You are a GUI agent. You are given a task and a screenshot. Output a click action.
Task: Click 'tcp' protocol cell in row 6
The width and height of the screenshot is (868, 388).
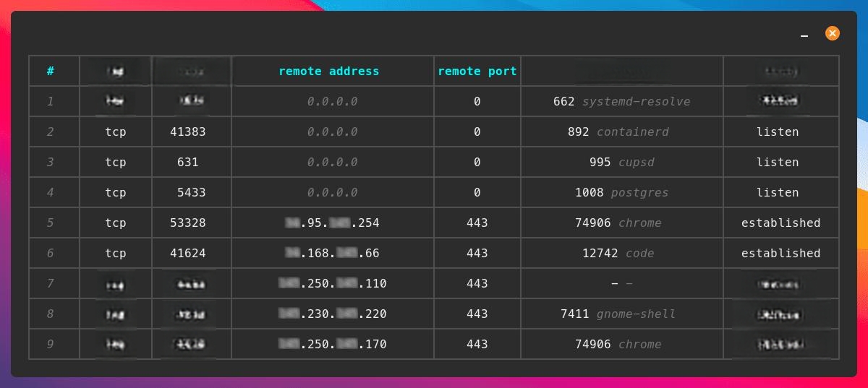116,253
